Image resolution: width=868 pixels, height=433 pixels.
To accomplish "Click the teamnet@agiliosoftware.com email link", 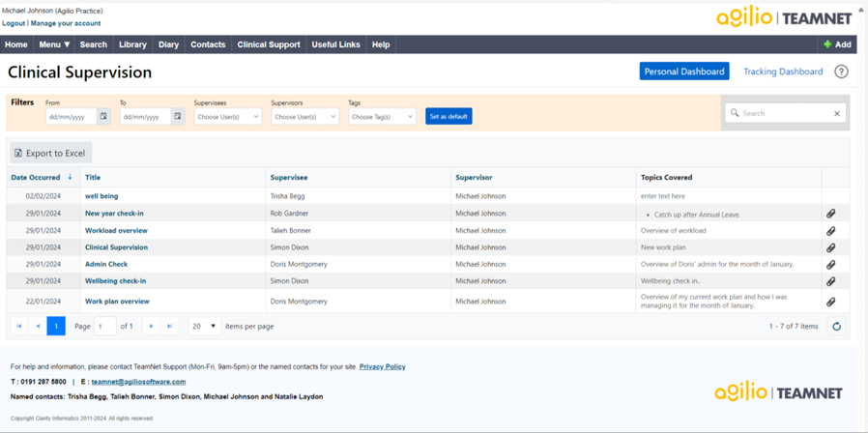I will tap(138, 382).
